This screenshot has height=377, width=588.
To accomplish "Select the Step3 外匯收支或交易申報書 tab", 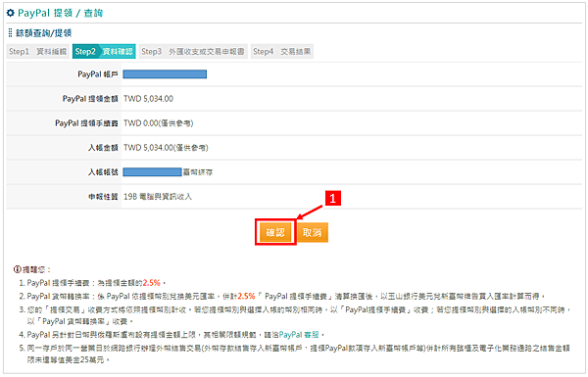I will [193, 51].
